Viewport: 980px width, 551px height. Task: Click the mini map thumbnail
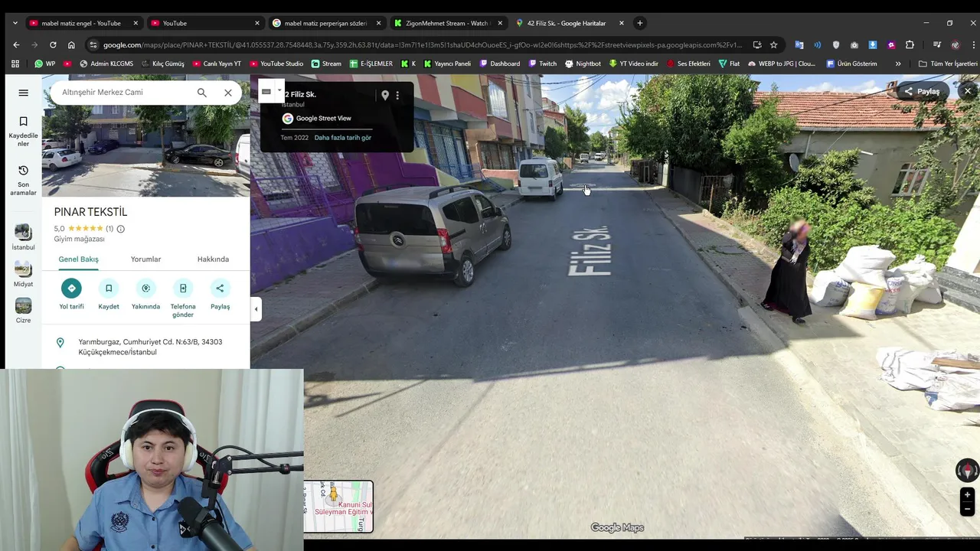(338, 507)
